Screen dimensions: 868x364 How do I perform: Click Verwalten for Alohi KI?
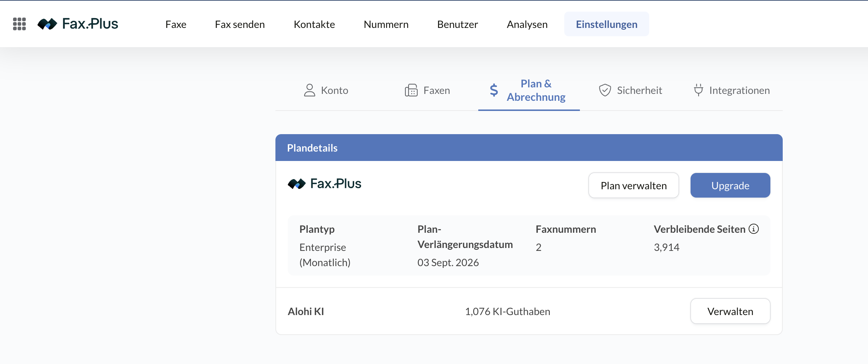coord(730,311)
